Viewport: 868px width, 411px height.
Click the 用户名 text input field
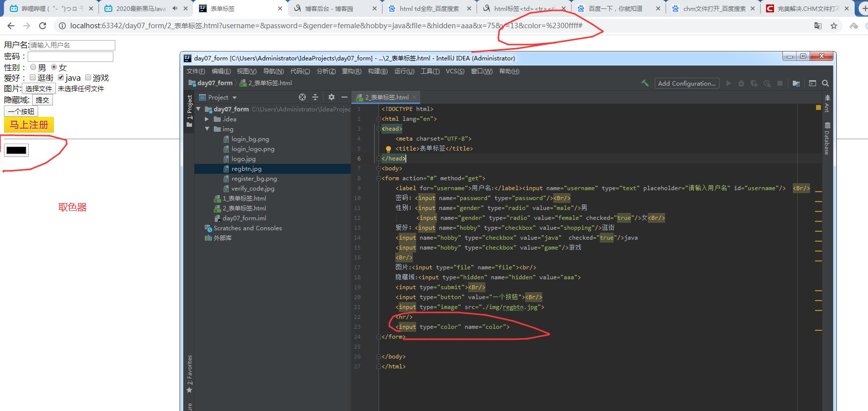pyautogui.click(x=72, y=45)
